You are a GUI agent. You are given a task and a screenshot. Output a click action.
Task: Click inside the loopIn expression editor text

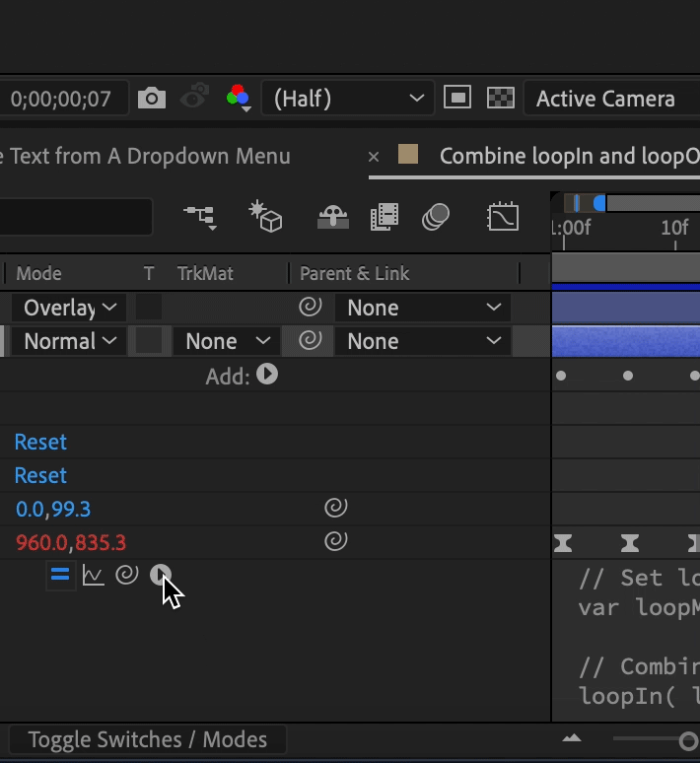tap(639, 637)
